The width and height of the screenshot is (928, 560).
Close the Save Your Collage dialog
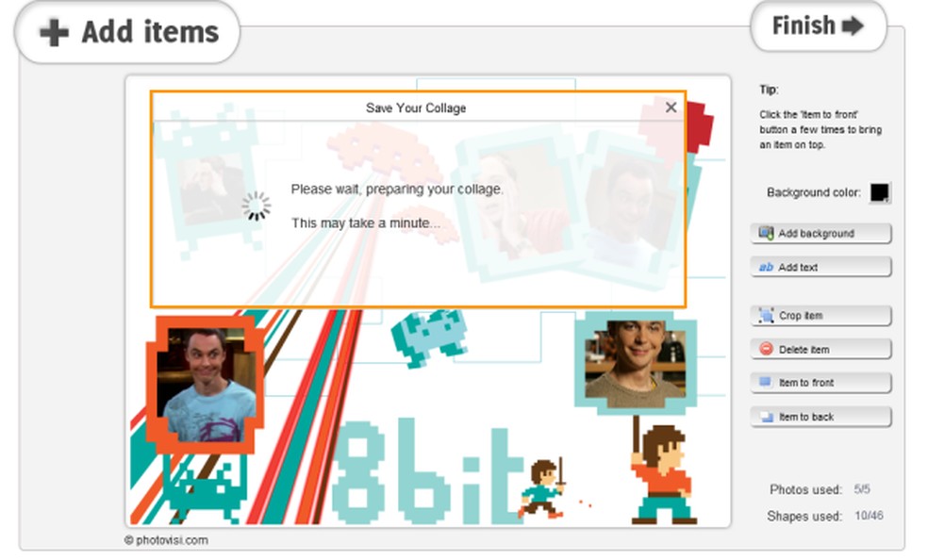pos(671,107)
